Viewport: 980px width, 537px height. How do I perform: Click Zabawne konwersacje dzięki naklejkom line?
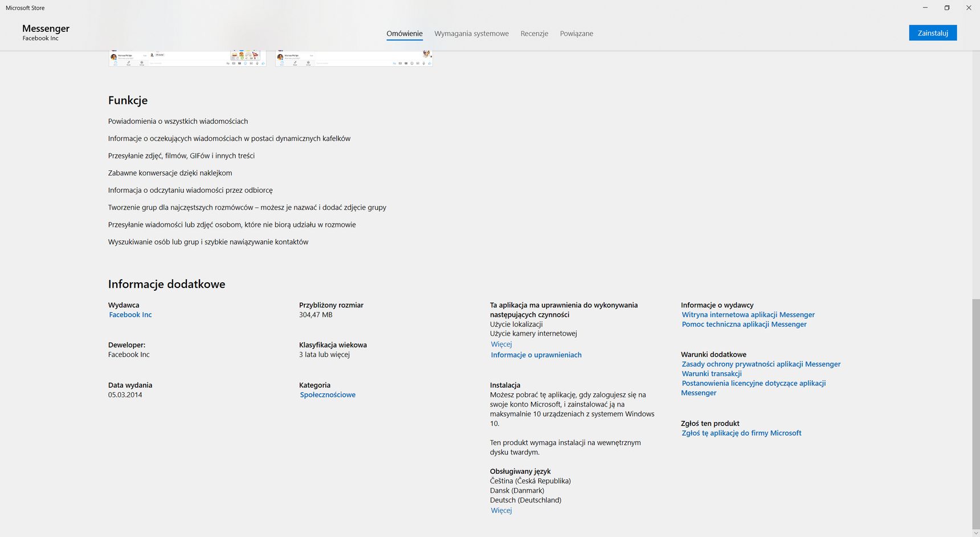coord(170,173)
